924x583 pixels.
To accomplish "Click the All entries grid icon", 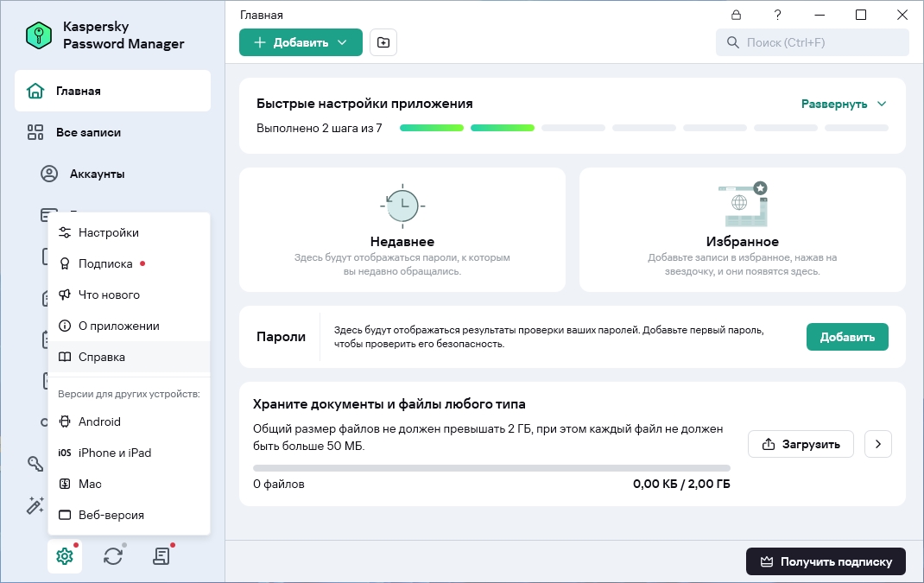I will coord(35,132).
